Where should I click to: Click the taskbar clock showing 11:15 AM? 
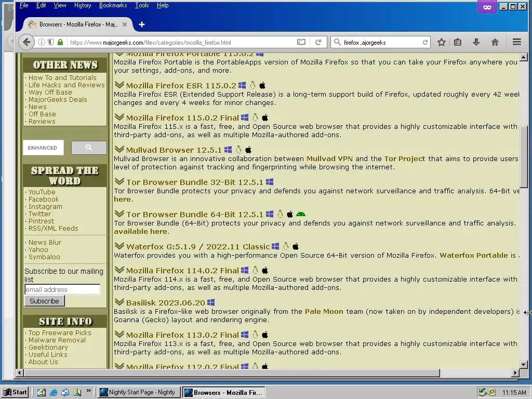(514, 393)
